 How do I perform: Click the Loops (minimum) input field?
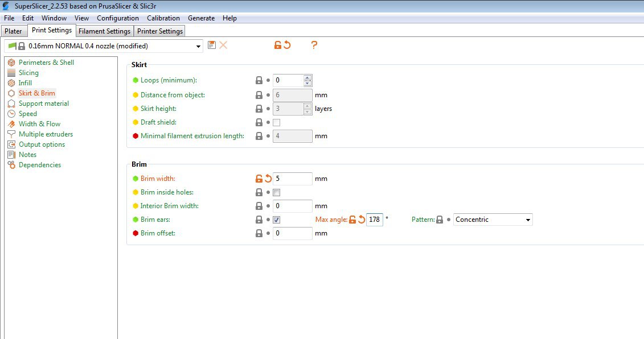point(288,80)
